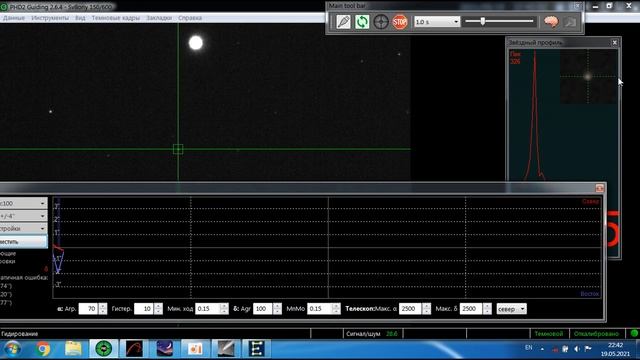Screen dimensions: 640x360
Task: Click the Мин. ход field showing 0.15
Action: click(207, 309)
